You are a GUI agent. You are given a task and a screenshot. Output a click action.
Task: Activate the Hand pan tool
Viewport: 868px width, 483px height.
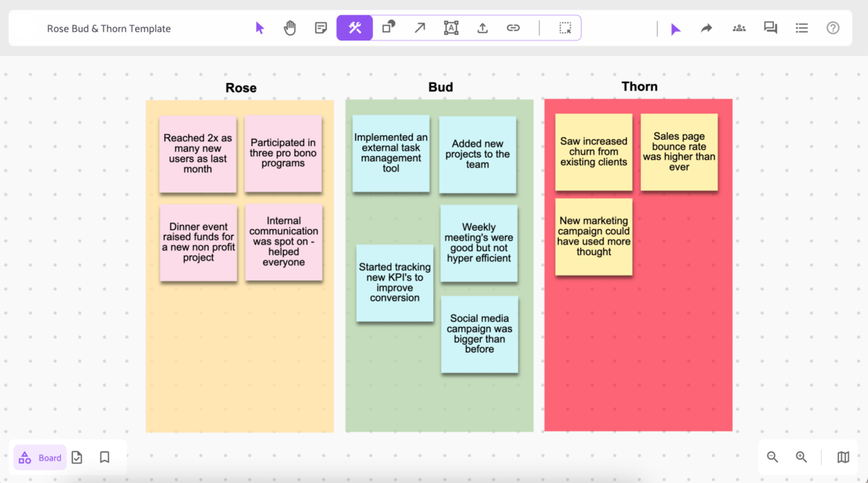(x=290, y=27)
